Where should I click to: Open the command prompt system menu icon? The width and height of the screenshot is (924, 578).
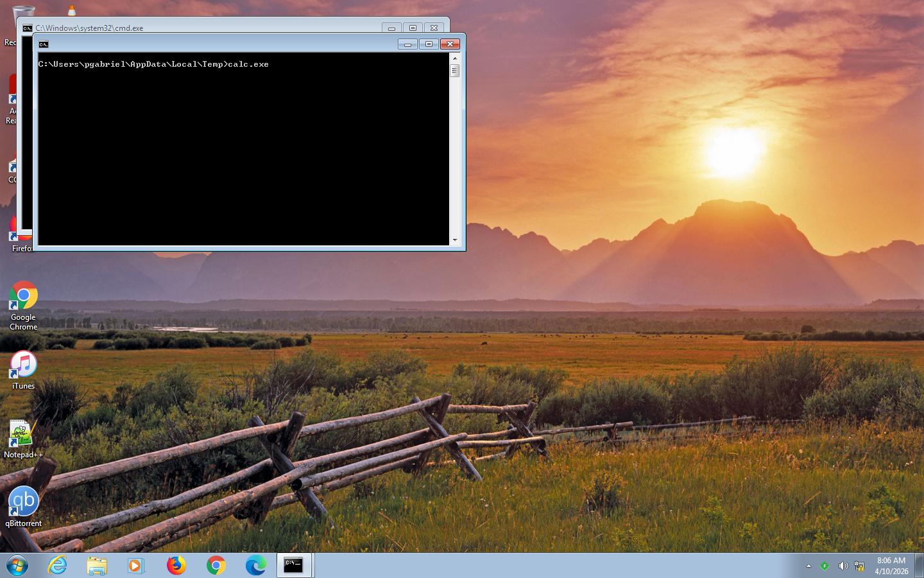click(x=44, y=44)
